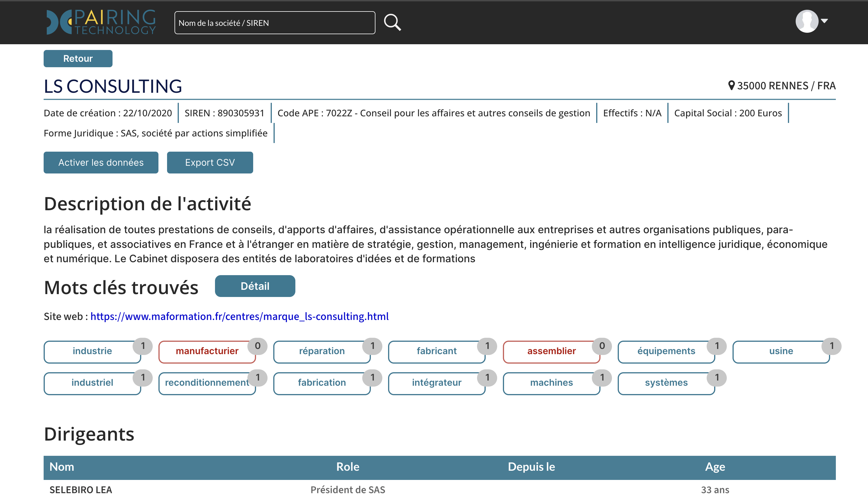Click the Forme Juridique SAS text
Image resolution: width=868 pixels, height=494 pixels.
pyautogui.click(x=156, y=133)
